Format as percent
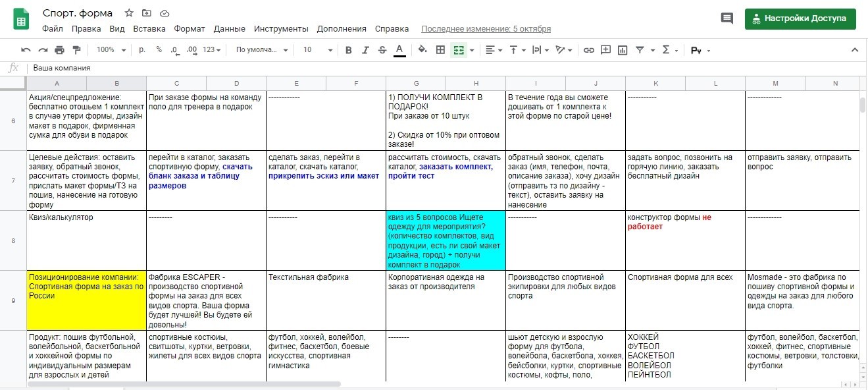868x390 pixels. [159, 50]
